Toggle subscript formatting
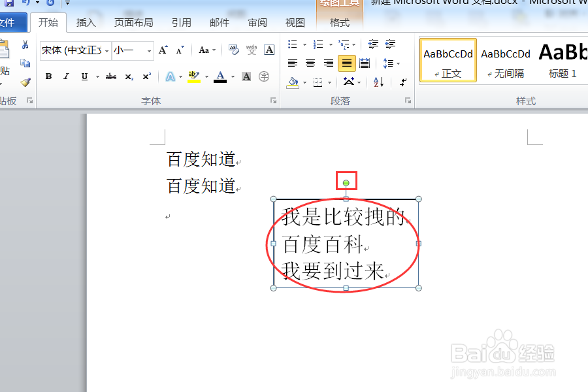The width and height of the screenshot is (588, 392). (129, 76)
